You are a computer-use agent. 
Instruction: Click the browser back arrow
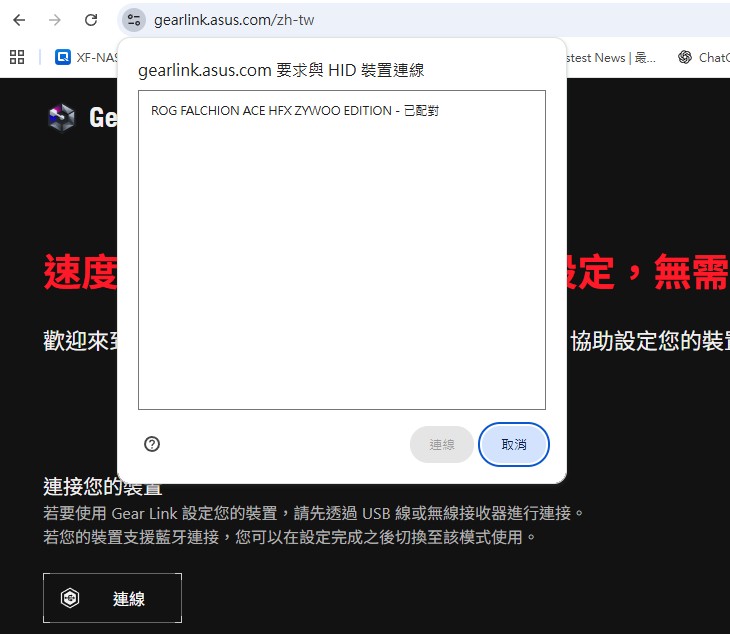point(19,20)
